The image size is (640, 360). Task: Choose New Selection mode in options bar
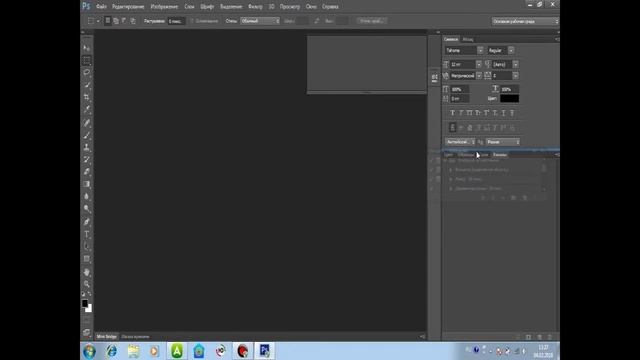pyautogui.click(x=108, y=21)
